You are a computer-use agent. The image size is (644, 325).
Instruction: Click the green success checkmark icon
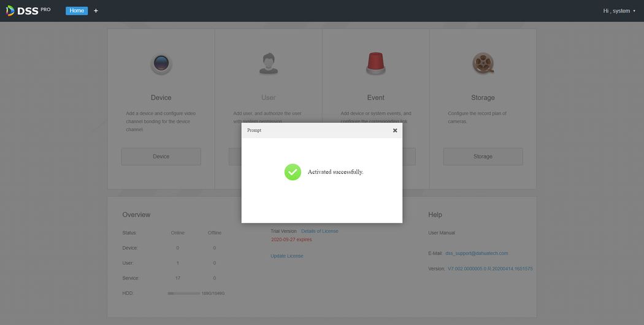pos(293,172)
